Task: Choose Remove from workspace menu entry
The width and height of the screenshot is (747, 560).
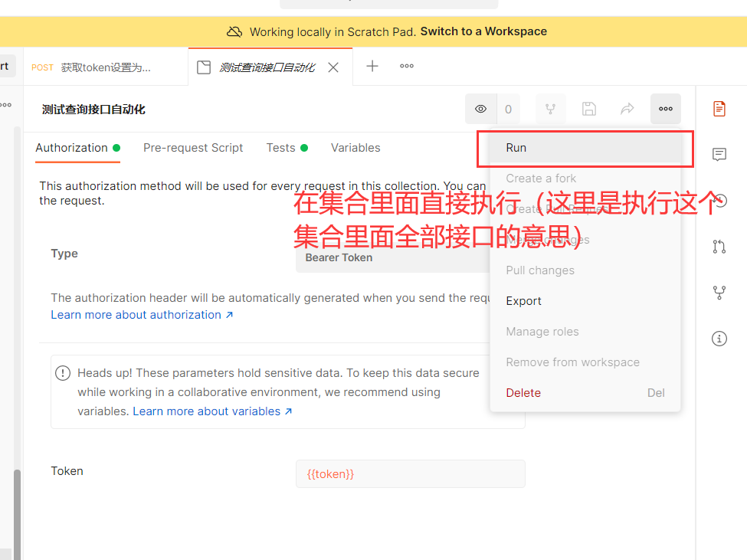Action: click(585, 362)
